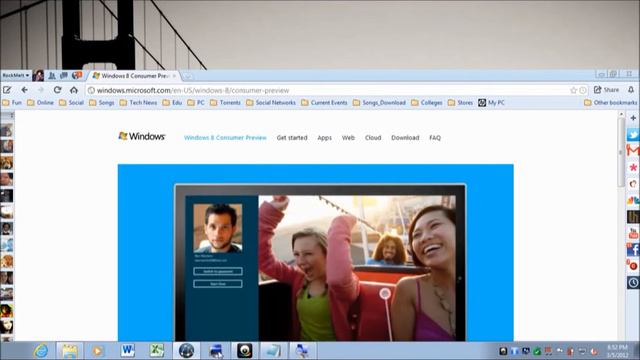This screenshot has height=360, width=640.
Task: Open the friends list icon beside profile photo
Action: pyautogui.click(x=52, y=76)
